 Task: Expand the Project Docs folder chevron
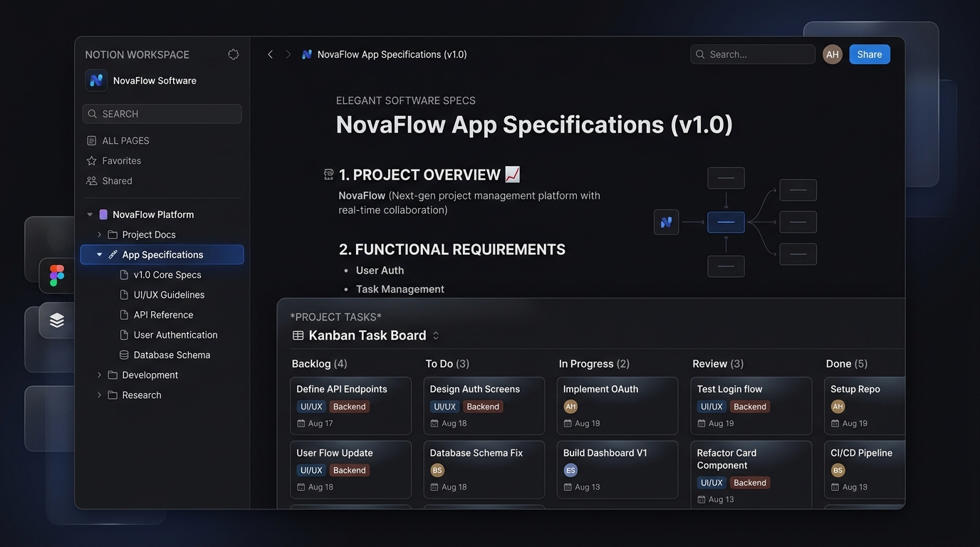pos(99,234)
